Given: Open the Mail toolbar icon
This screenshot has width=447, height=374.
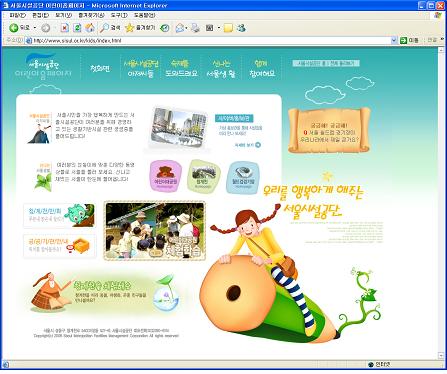Looking at the screenshot, I should (x=180, y=28).
